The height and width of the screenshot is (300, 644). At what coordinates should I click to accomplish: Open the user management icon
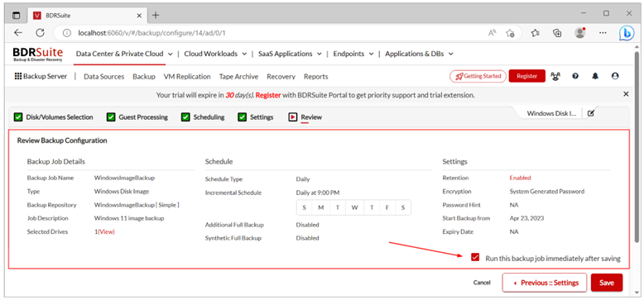555,76
